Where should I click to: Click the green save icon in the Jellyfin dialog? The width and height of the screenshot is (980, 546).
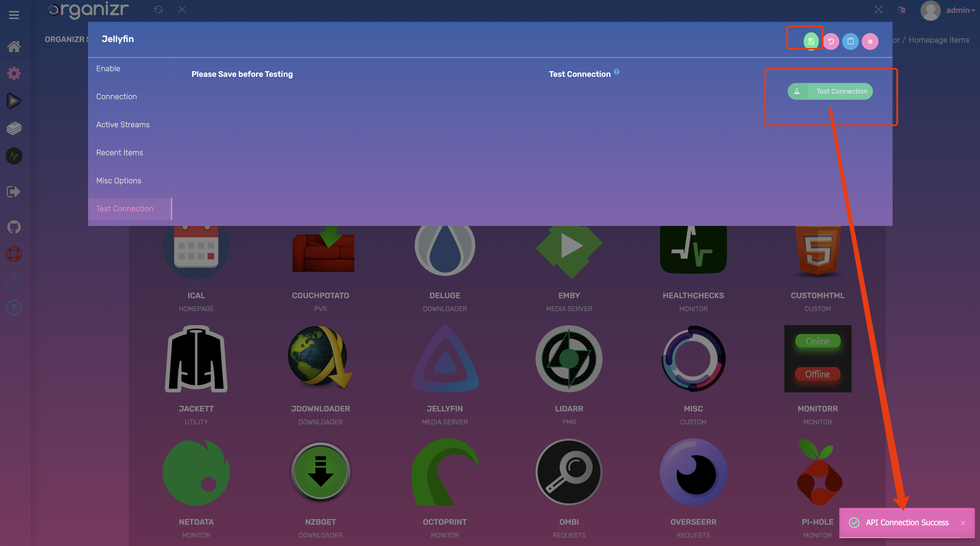point(811,41)
